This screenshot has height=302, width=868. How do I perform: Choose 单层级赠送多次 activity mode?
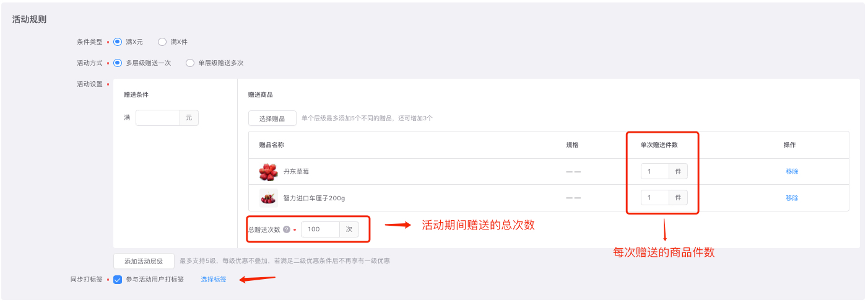(x=190, y=63)
